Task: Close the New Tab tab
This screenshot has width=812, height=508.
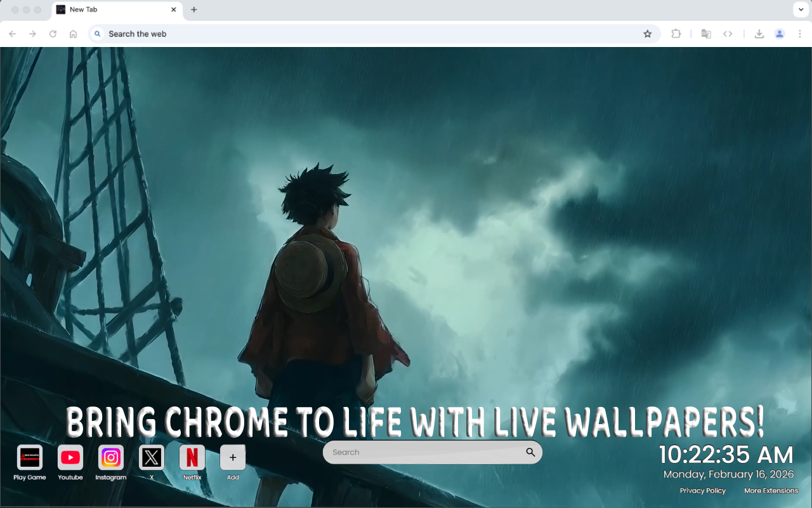Action: [x=174, y=10]
